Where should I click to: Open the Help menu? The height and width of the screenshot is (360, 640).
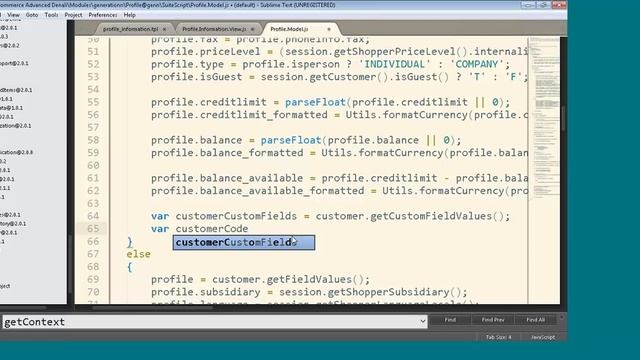click(x=130, y=15)
